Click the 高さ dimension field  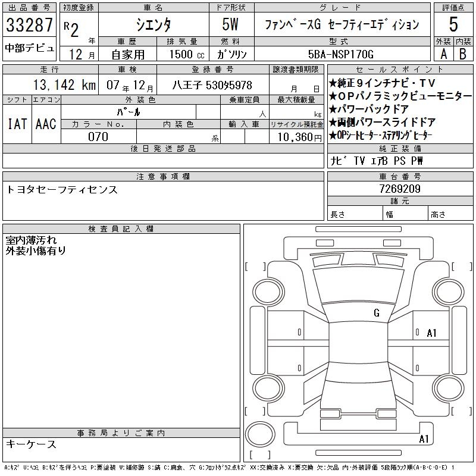(450, 214)
